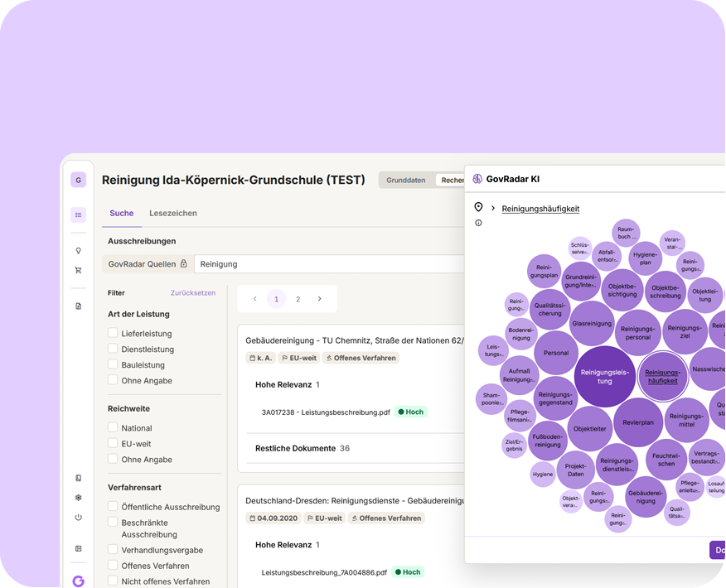Viewport: 726px width, 588px height.
Task: Check Ohne Angabe under Art der Leistung
Action: coord(113,380)
